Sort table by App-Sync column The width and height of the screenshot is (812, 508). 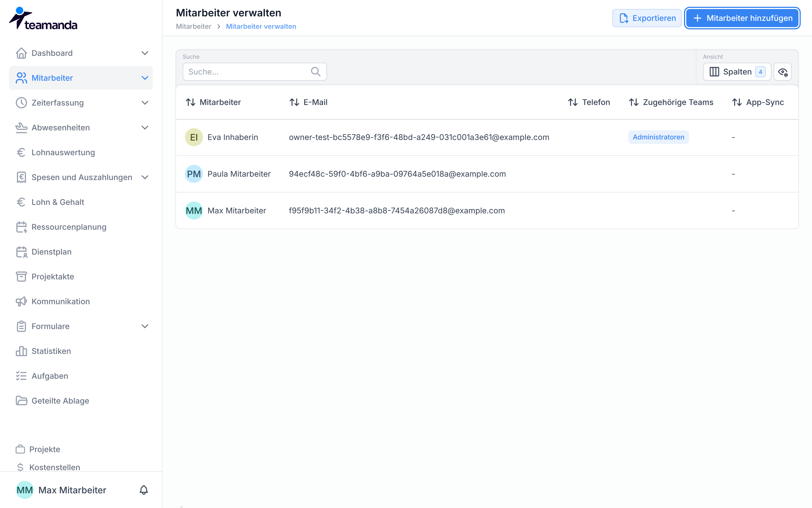[x=758, y=102]
